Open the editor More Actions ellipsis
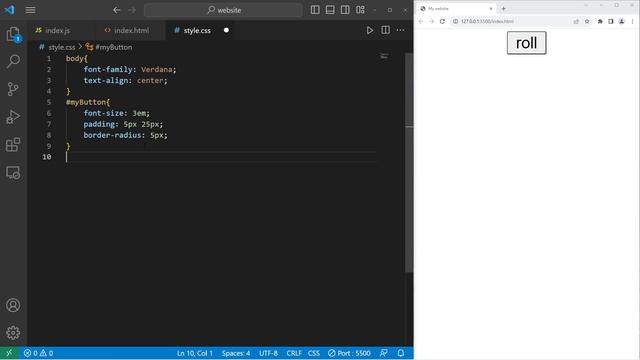This screenshot has height=360, width=640. coord(400,30)
